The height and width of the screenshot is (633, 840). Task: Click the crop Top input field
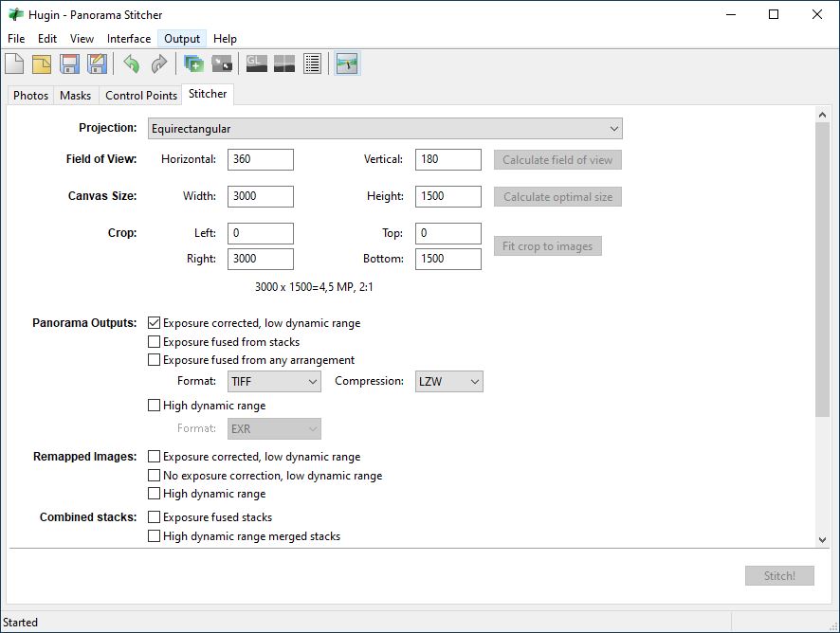(x=447, y=233)
